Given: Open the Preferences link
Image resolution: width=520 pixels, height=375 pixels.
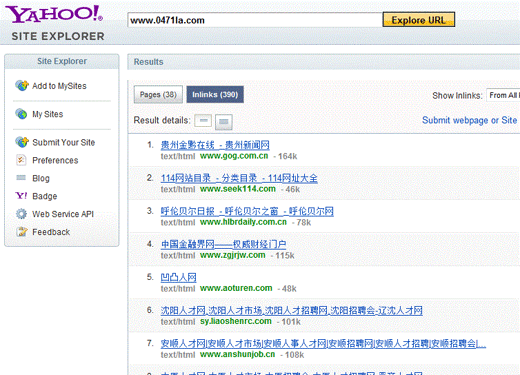Looking at the screenshot, I should tap(55, 160).
